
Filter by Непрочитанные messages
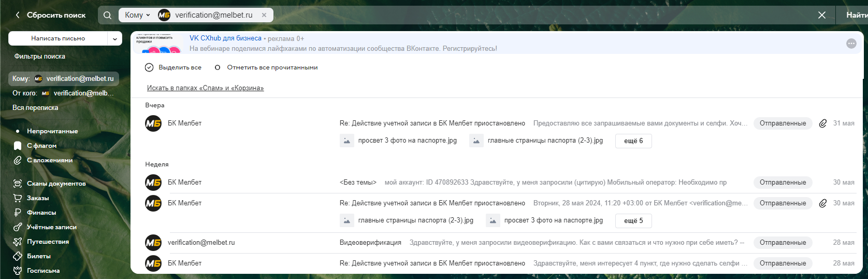point(52,131)
